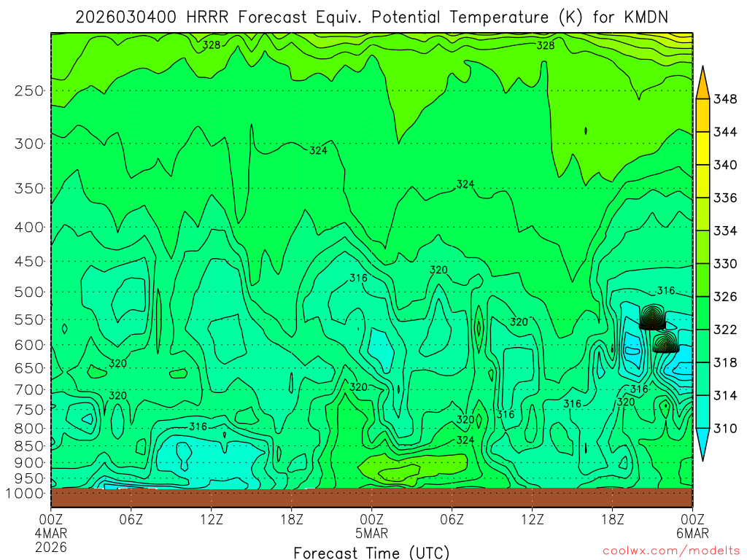Click the 850 pressure level label
The image size is (747, 560).
tap(29, 446)
